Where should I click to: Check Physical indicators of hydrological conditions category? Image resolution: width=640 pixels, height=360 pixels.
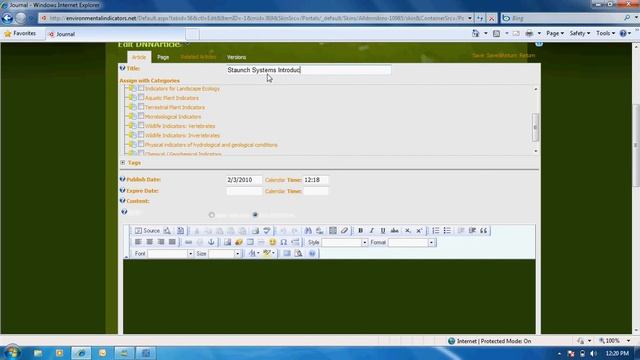[x=141, y=144]
